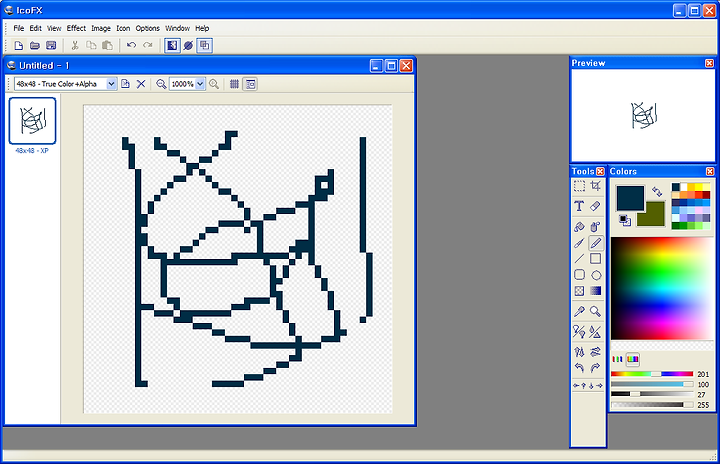Click the New file icon in toolbar
The height and width of the screenshot is (464, 720).
tap(18, 45)
